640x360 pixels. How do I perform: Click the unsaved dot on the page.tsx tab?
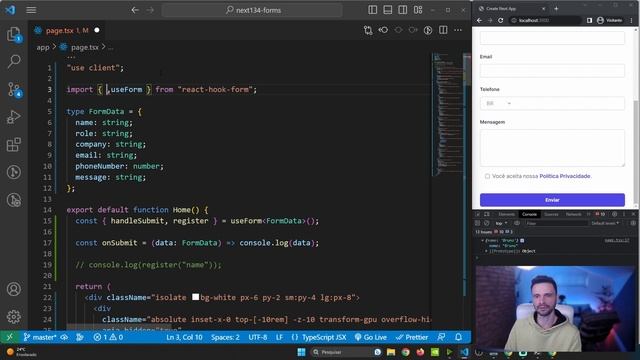(97, 30)
